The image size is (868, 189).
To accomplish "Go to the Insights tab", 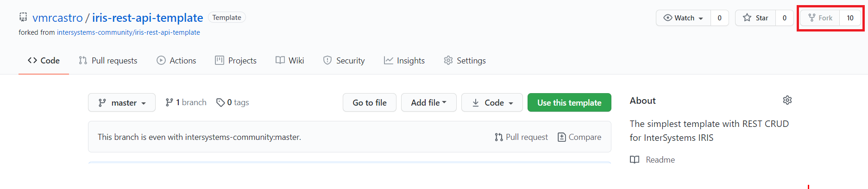I will pyautogui.click(x=404, y=61).
